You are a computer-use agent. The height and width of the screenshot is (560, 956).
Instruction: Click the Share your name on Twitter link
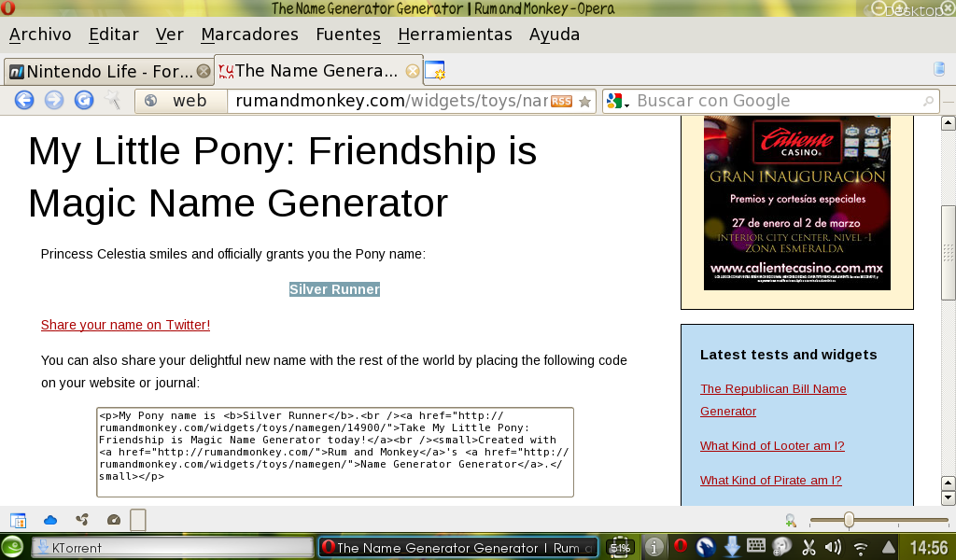click(x=125, y=325)
